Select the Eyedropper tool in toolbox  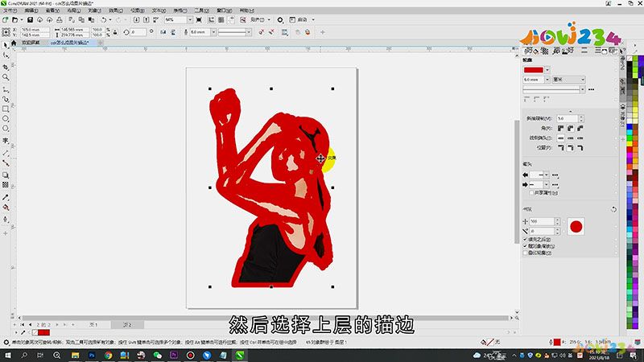(x=6, y=197)
